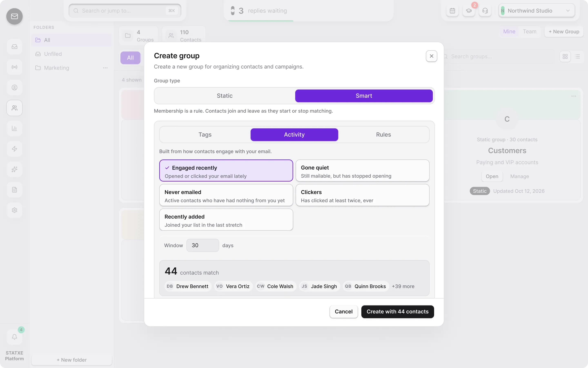Click Create with 44 contacts button
Image resolution: width=588 pixels, height=368 pixels.
pyautogui.click(x=398, y=312)
